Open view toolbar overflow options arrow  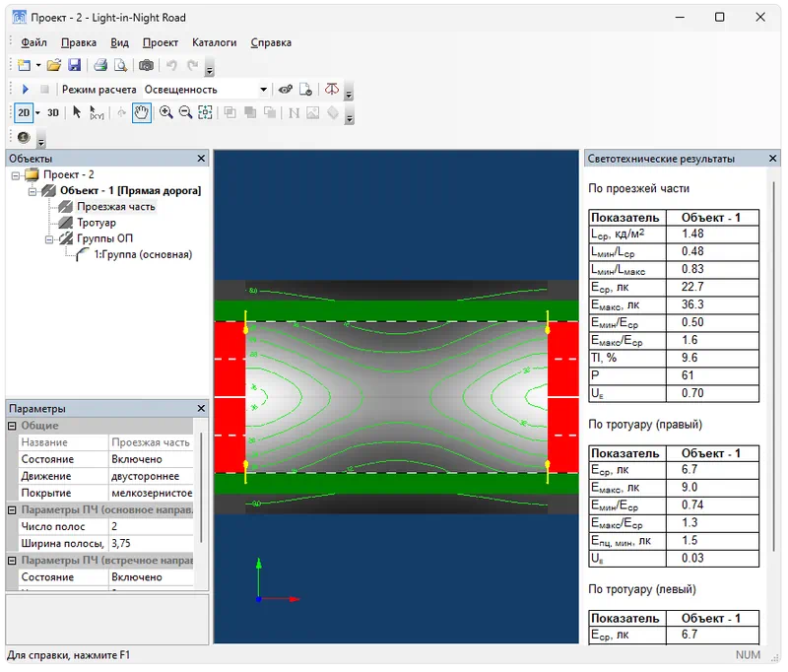click(x=351, y=116)
